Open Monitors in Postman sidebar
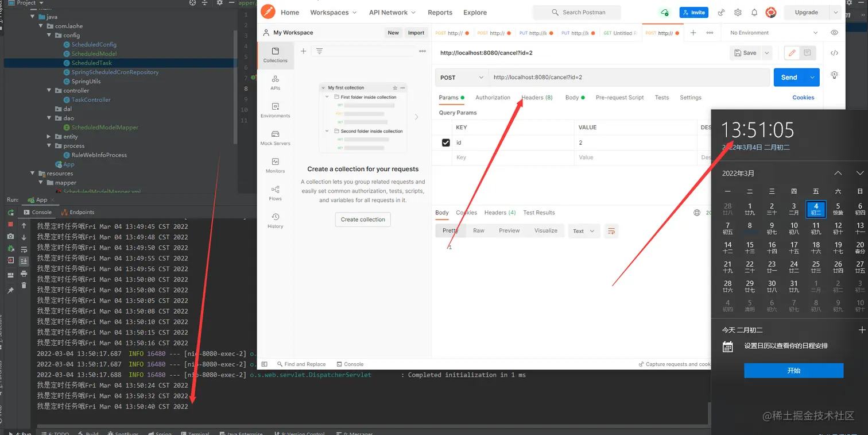Screen dimensions: 868x435 [x=275, y=165]
